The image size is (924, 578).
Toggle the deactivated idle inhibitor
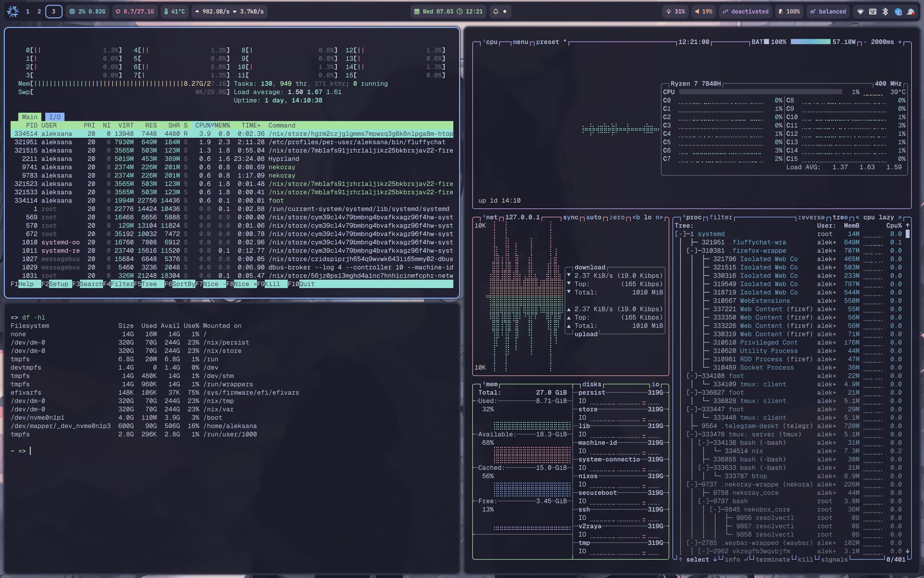(746, 12)
